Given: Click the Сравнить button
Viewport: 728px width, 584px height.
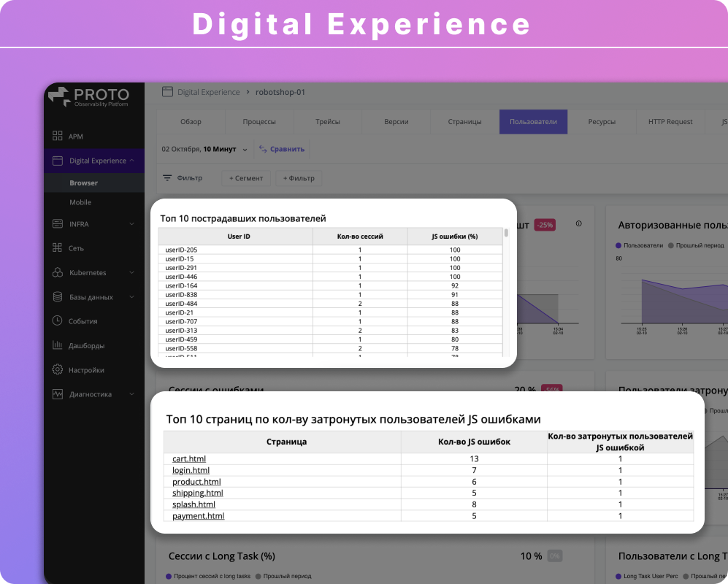Looking at the screenshot, I should tap(282, 147).
